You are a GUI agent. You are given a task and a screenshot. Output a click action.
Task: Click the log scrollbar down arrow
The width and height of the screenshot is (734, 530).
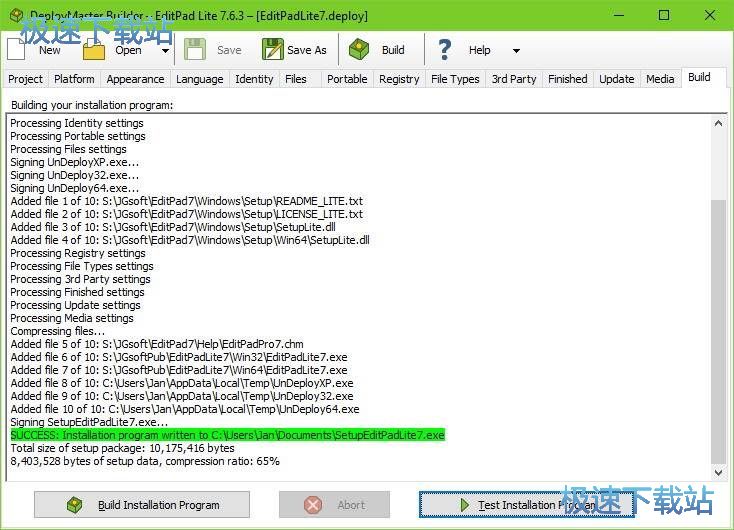coord(719,472)
